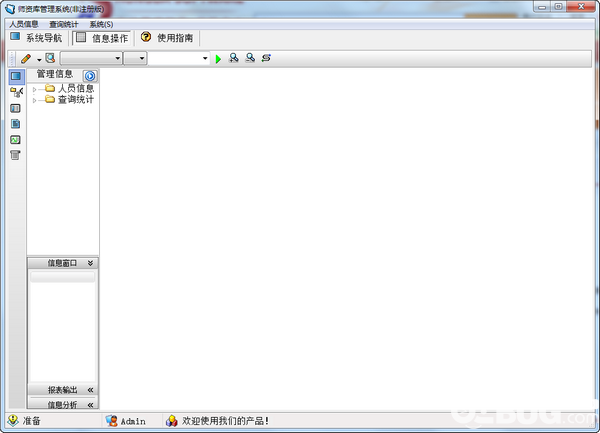This screenshot has width=600, height=433.
Task: Click the Admin status bar text
Action: coord(133,422)
